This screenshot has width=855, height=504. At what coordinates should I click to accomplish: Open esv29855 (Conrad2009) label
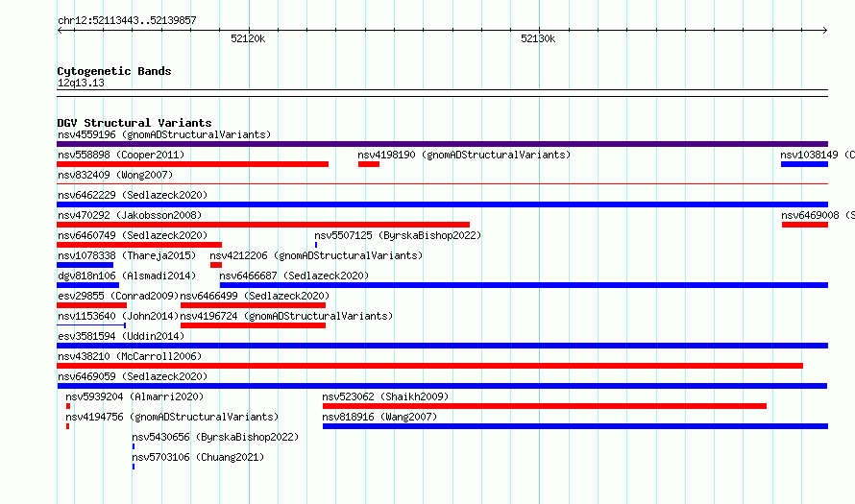click(x=118, y=296)
